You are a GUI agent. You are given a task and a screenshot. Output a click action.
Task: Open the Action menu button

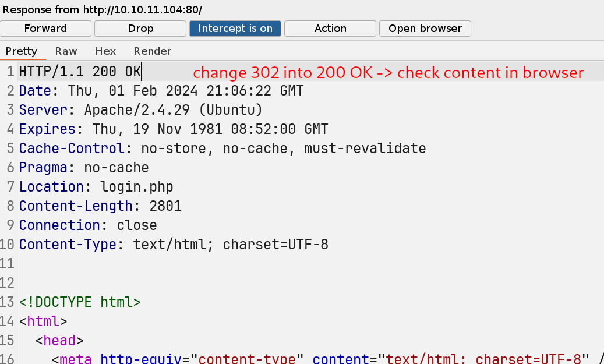coord(330,29)
